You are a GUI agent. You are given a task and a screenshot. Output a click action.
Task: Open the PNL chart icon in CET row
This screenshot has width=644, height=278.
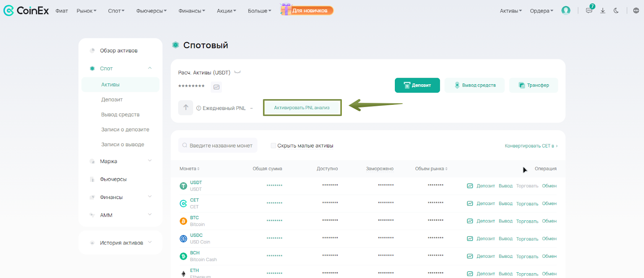470,203
